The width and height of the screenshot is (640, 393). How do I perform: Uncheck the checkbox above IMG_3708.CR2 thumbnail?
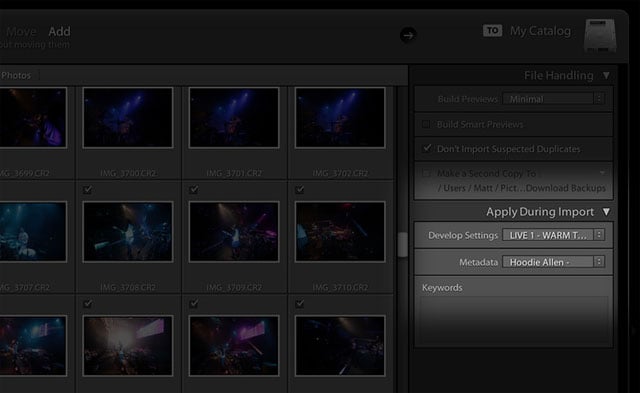87,189
